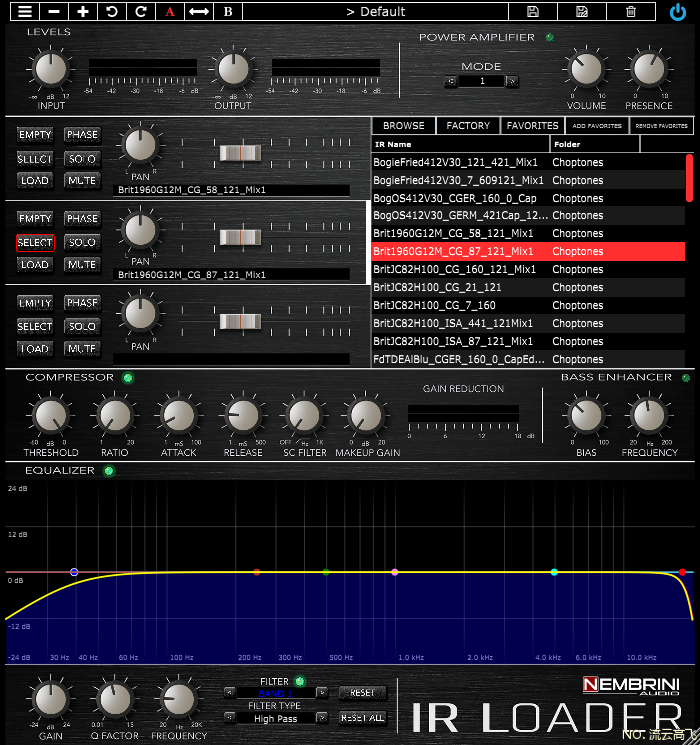This screenshot has width=700, height=745.
Task: Toggle the Bass Enhancer enable LED
Action: [x=686, y=378]
